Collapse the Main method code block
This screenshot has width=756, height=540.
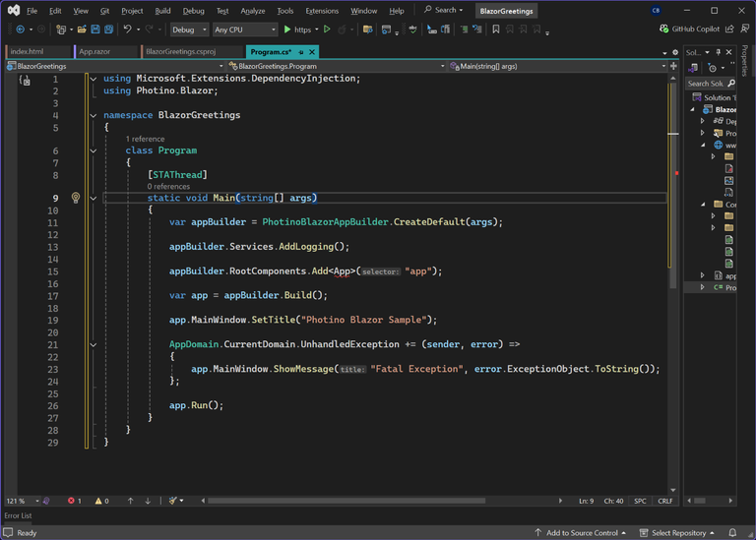click(x=94, y=198)
